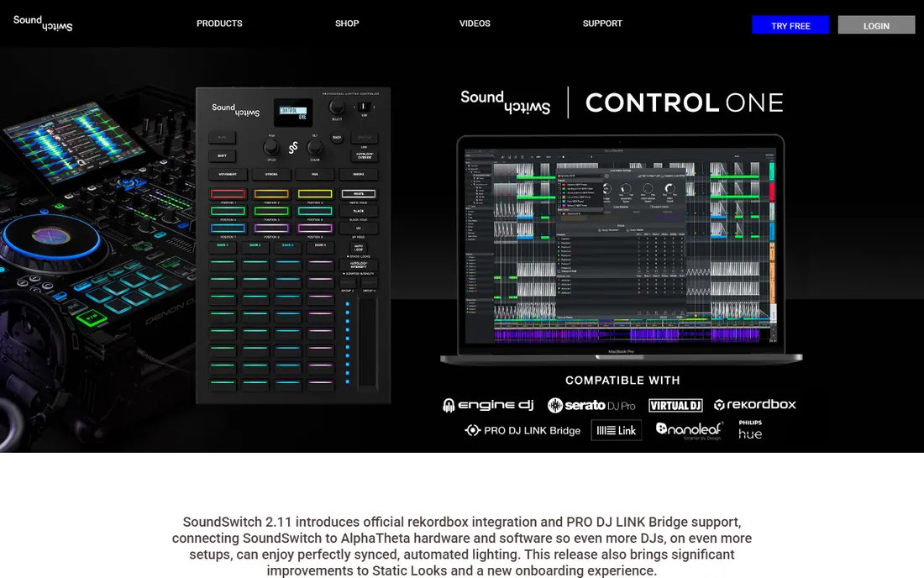Click the Serato DJ Pro logo
This screenshot has height=578, width=924.
(591, 405)
